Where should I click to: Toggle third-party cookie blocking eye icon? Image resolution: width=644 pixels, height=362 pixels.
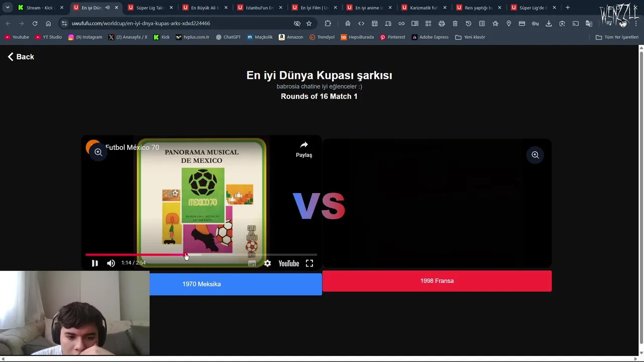[x=297, y=23]
